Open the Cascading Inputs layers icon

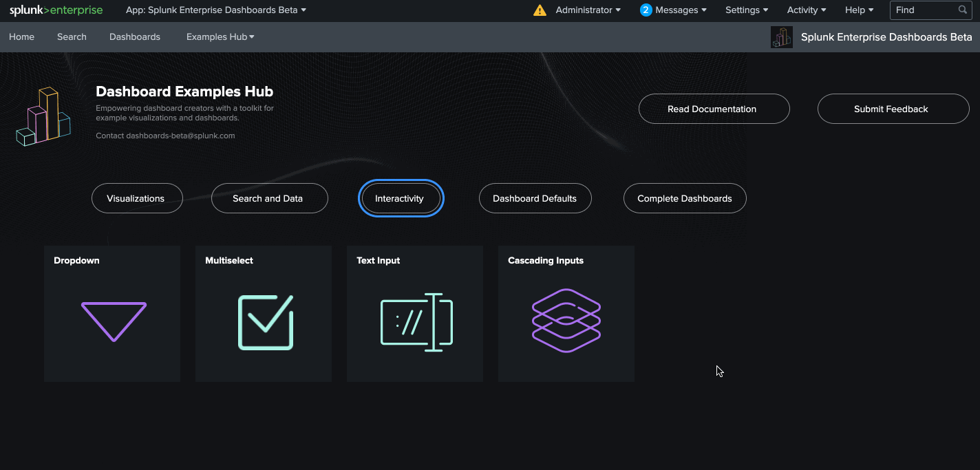tap(566, 321)
